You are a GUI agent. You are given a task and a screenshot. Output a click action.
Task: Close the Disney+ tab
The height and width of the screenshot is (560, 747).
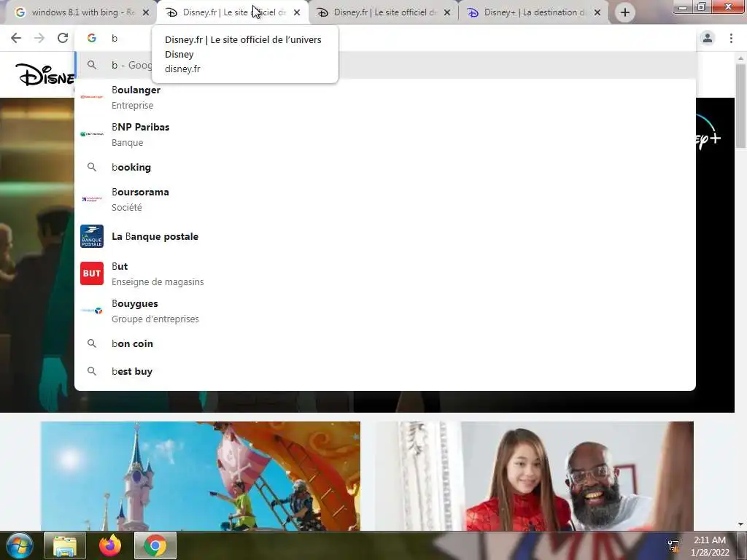[597, 12]
